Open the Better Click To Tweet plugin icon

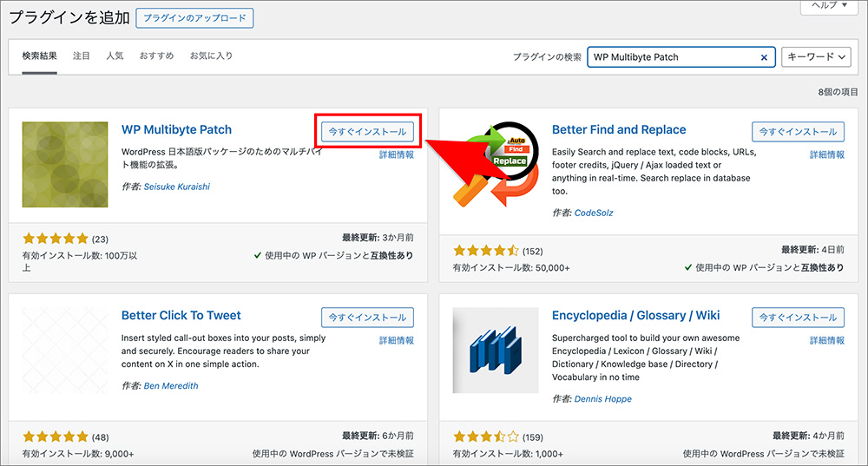(65, 351)
